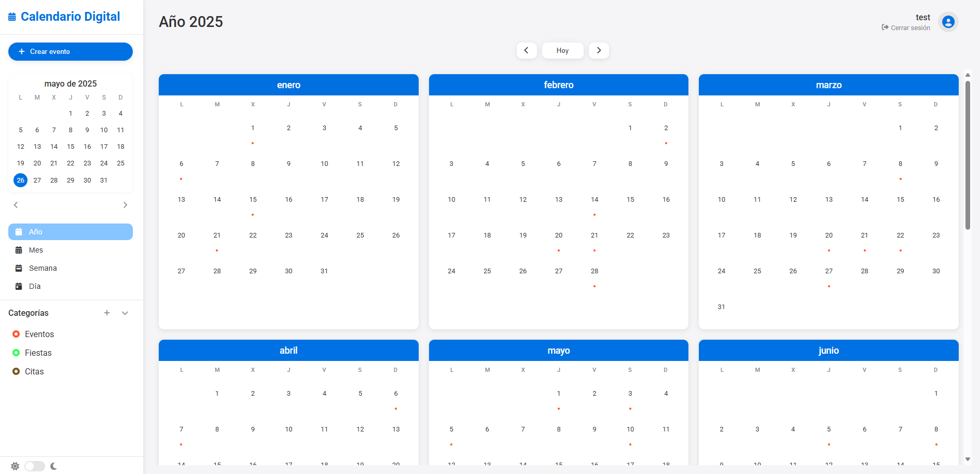
Task: Click the vertical scrollbar of year view
Action: click(968, 156)
